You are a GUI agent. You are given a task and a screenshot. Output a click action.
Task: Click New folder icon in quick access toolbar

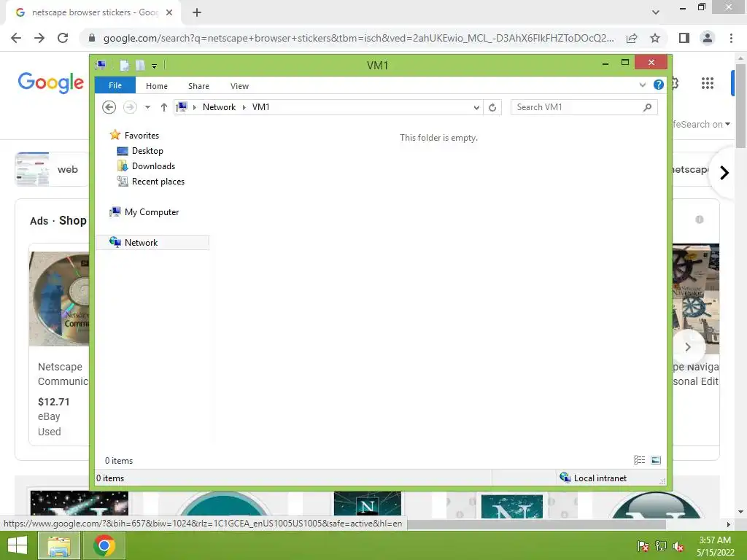(x=140, y=65)
